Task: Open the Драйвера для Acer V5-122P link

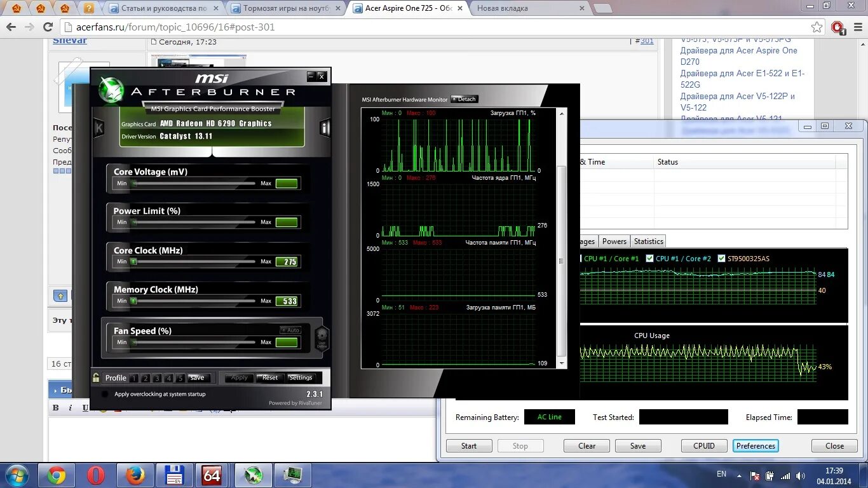Action: pyautogui.click(x=738, y=102)
